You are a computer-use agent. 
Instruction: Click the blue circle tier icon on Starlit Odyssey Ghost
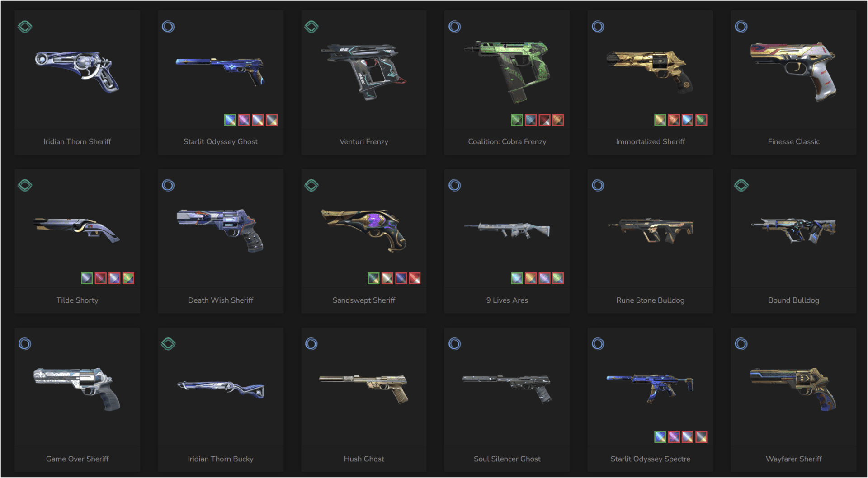click(x=168, y=27)
